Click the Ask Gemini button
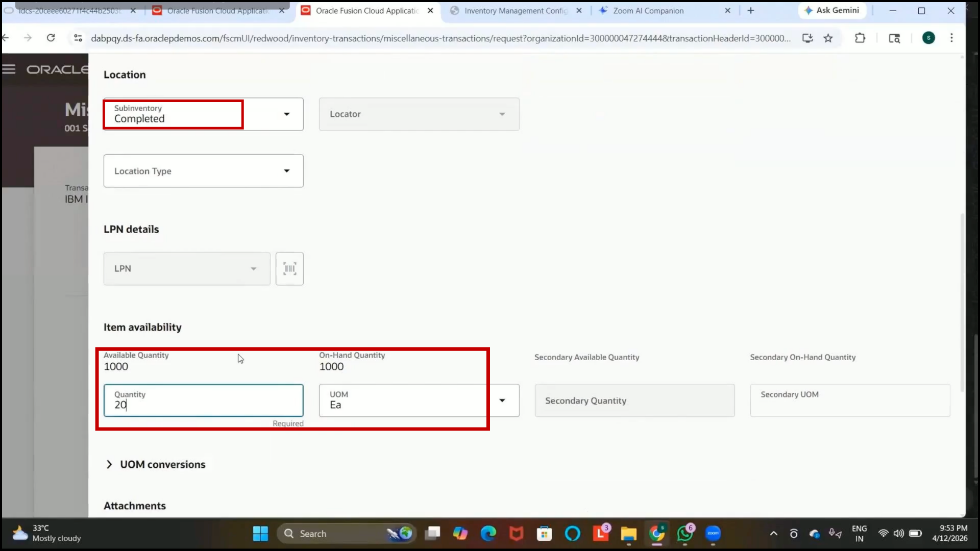The height and width of the screenshot is (551, 980). [x=832, y=10]
